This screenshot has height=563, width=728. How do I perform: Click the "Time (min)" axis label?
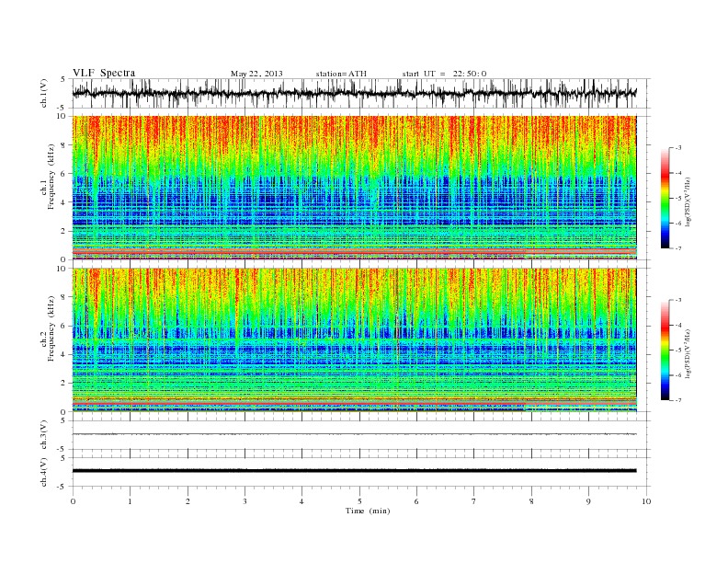tap(368, 511)
